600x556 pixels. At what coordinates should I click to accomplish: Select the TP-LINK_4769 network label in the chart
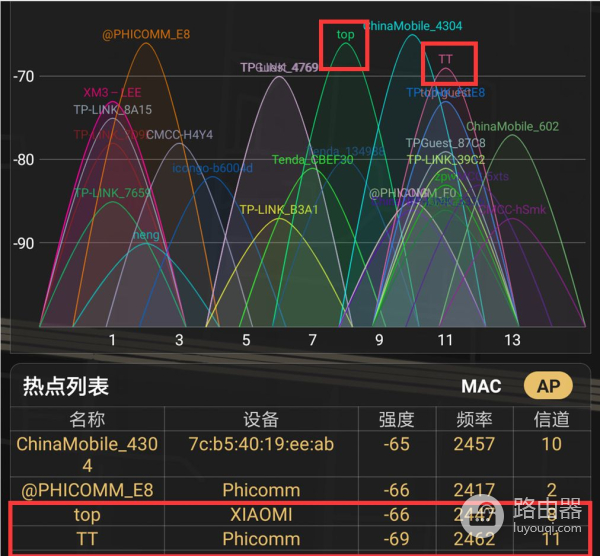(279, 68)
